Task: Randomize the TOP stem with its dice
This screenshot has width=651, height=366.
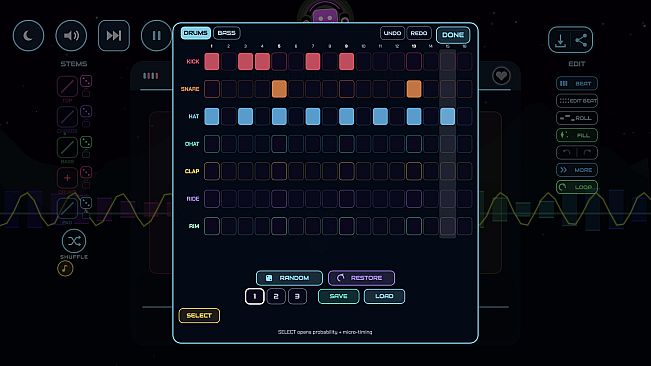Action: pyautogui.click(x=86, y=81)
